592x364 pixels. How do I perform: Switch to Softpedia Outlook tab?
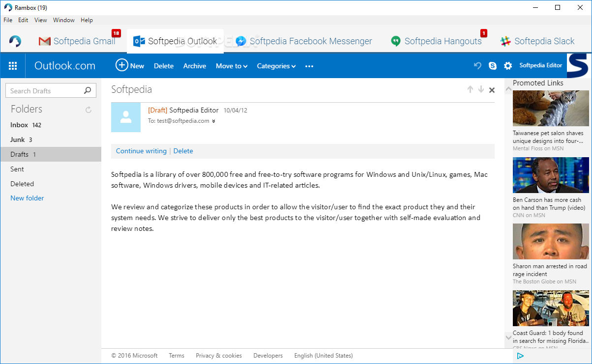pos(176,41)
